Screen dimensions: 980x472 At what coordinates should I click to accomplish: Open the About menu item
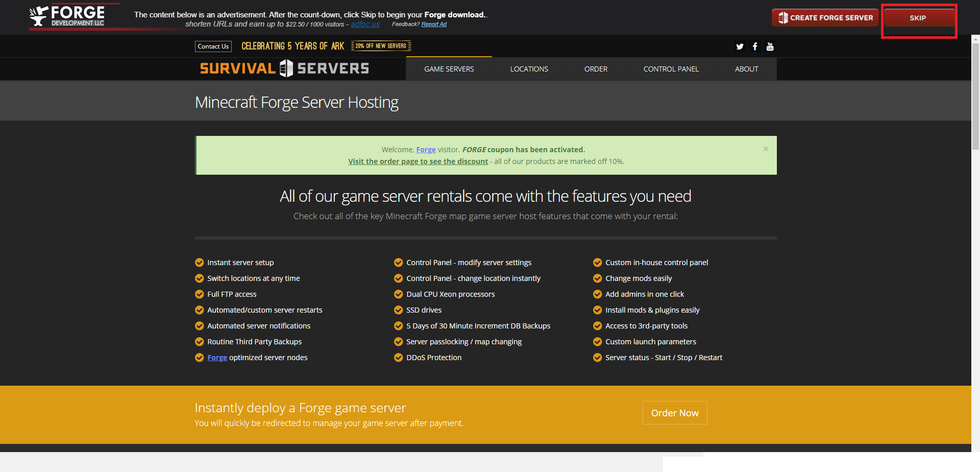pos(747,69)
